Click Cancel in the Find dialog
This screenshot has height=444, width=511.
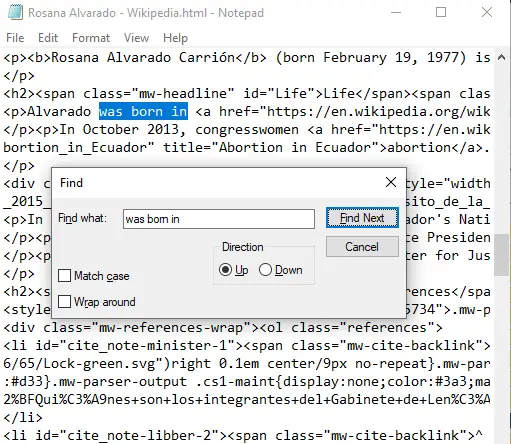362,247
